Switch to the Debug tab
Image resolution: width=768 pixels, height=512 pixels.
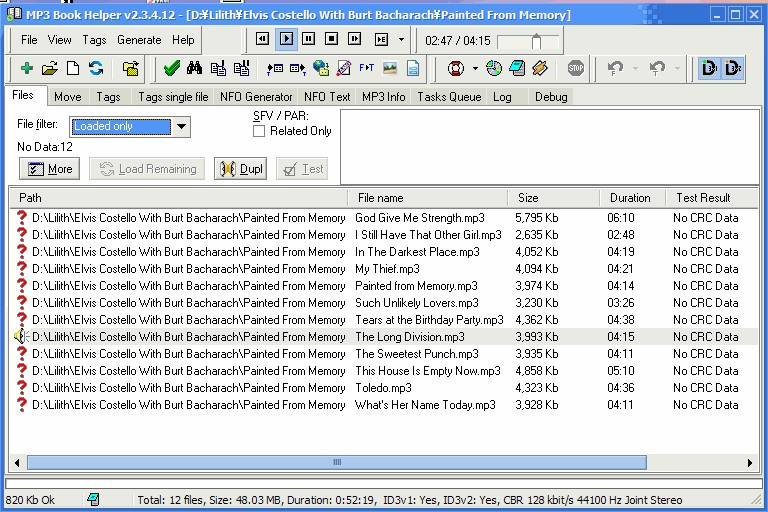tap(551, 97)
